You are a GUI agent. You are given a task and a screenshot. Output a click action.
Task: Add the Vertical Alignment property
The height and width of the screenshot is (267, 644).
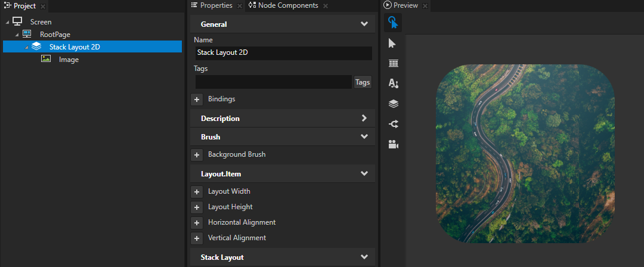pyautogui.click(x=197, y=238)
